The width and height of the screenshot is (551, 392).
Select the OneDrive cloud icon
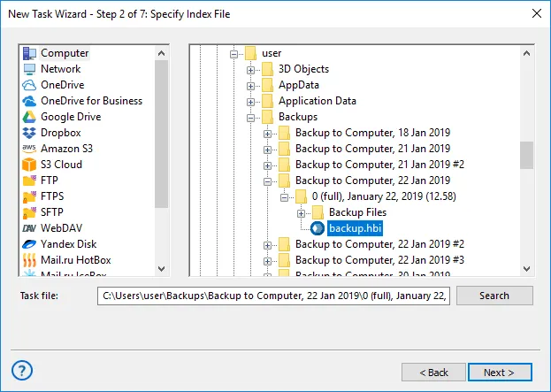pos(29,85)
